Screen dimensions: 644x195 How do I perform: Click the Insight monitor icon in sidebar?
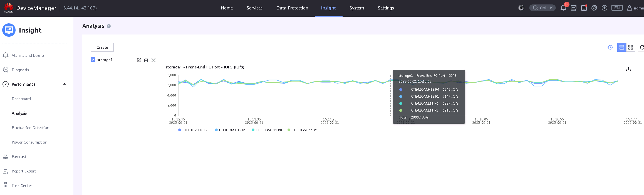(x=9, y=30)
